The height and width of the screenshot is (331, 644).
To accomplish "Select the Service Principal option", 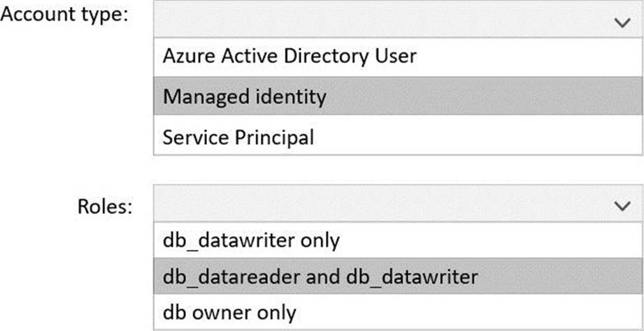I will pos(238,135).
